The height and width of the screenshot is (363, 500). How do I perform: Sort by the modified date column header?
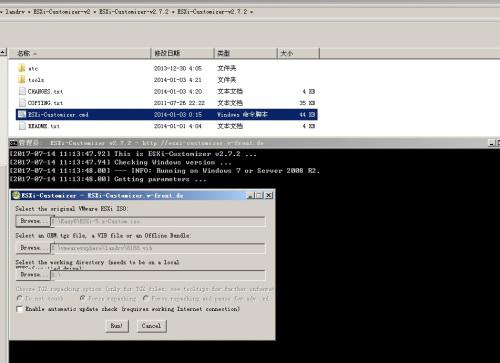coord(182,53)
